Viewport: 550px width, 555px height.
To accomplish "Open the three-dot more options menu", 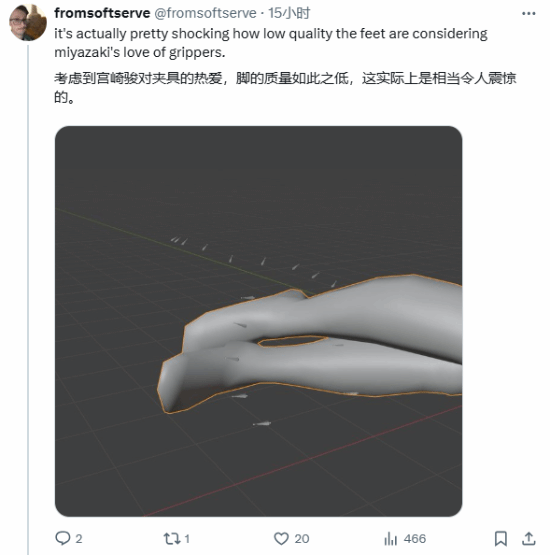I will tap(528, 13).
